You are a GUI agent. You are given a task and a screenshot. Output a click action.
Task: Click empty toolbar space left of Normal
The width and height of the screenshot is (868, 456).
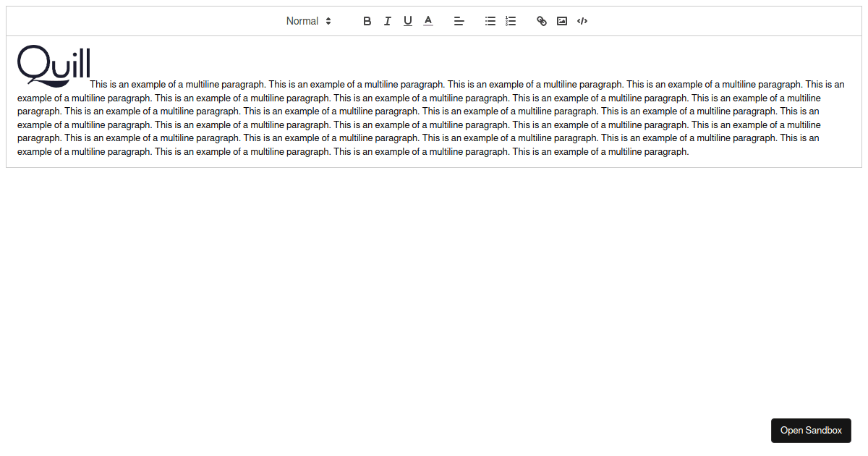(x=145, y=21)
